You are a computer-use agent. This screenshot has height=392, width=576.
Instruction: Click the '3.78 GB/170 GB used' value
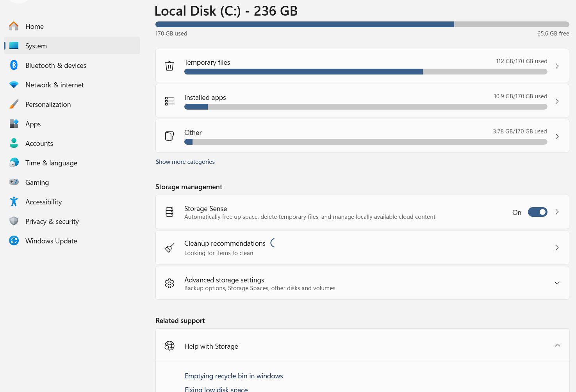520,131
